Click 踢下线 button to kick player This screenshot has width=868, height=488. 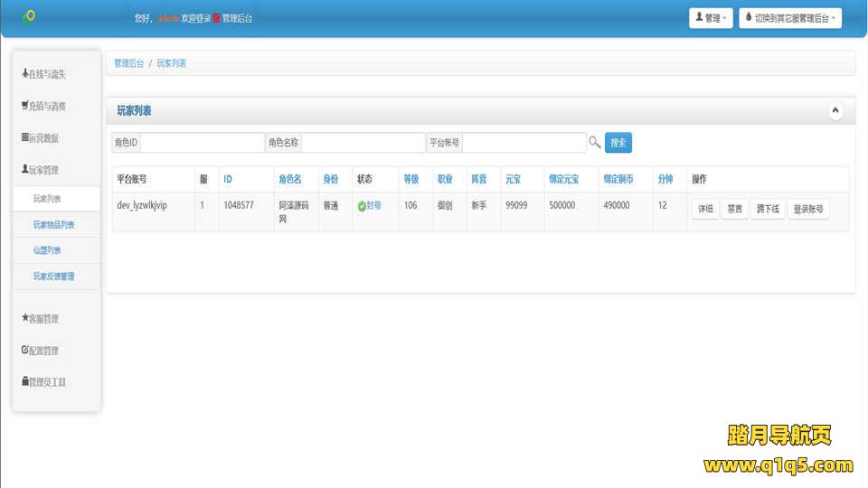(768, 209)
